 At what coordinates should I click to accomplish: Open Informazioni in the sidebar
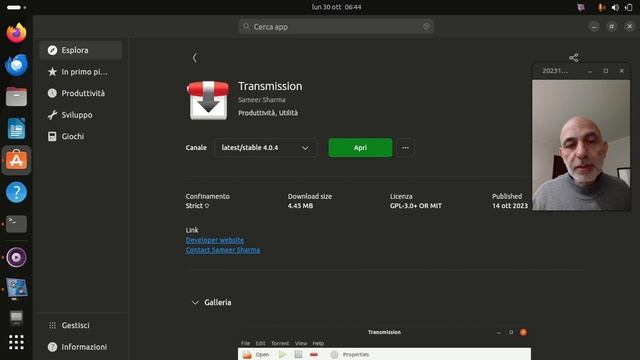81,347
